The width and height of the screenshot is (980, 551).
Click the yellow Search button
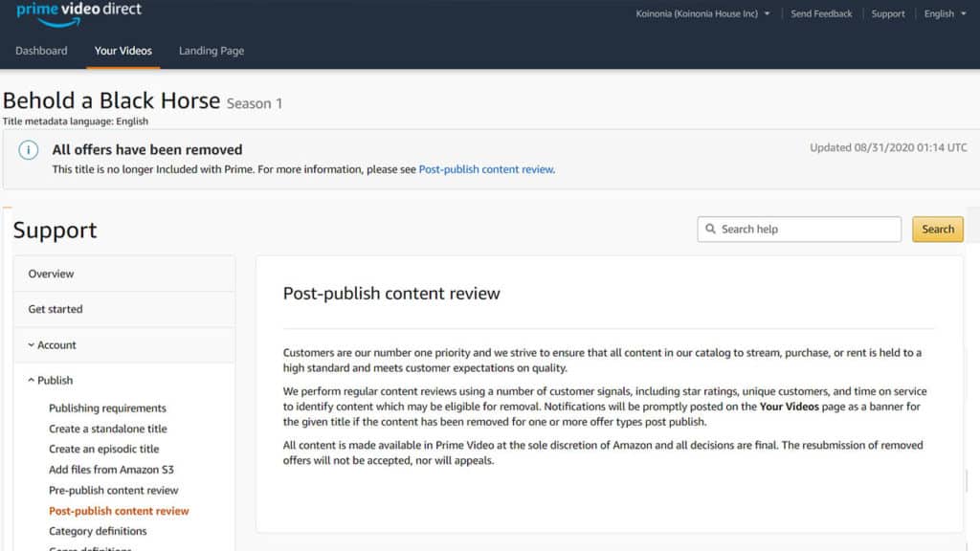938,230
